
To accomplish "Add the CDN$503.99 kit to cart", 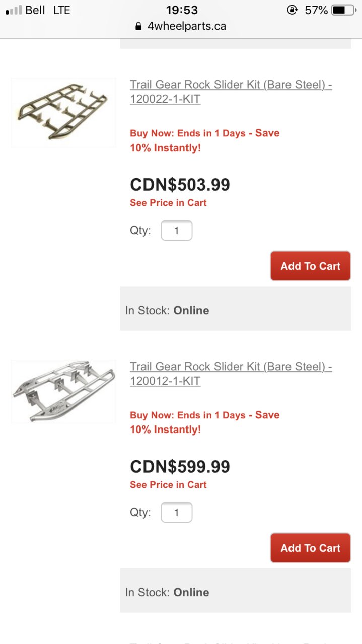I will (x=311, y=266).
